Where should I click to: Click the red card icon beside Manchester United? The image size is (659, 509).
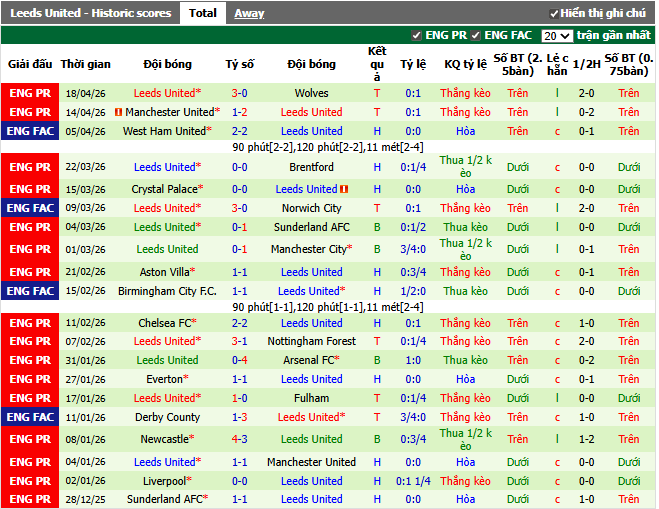pyautogui.click(x=119, y=112)
